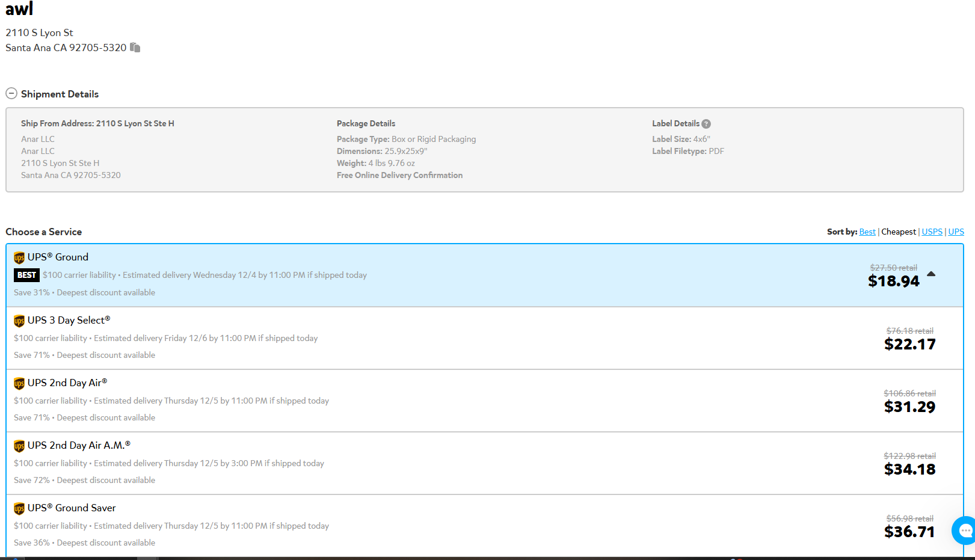Click the 'Package Details' heading

point(366,123)
